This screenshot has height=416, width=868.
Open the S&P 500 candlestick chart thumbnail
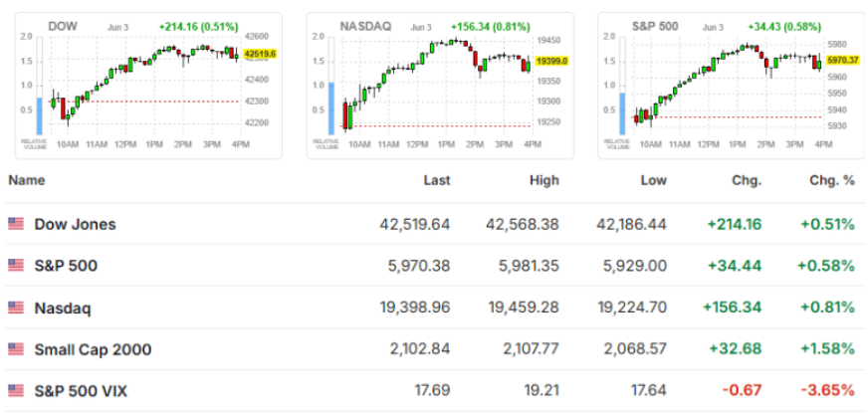(732, 86)
